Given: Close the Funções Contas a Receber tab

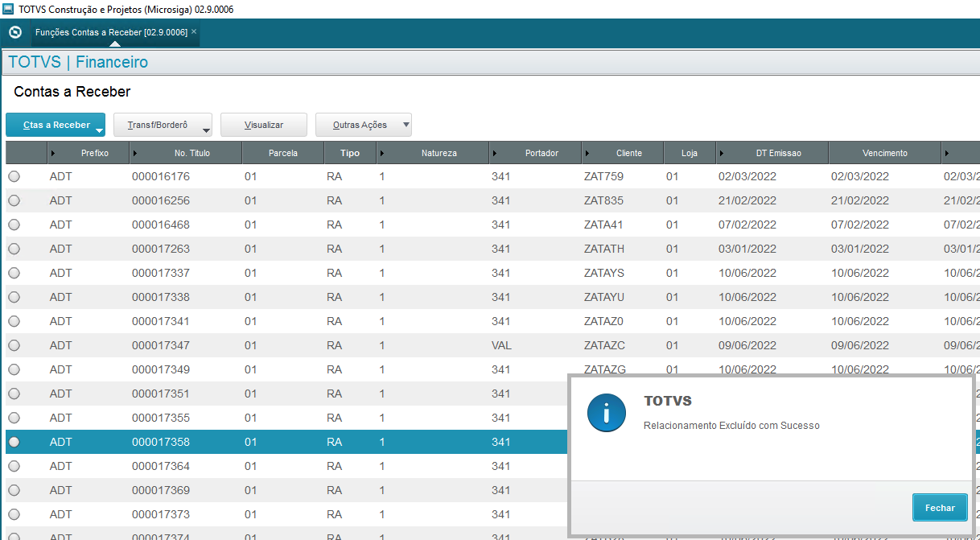Looking at the screenshot, I should click(x=194, y=31).
